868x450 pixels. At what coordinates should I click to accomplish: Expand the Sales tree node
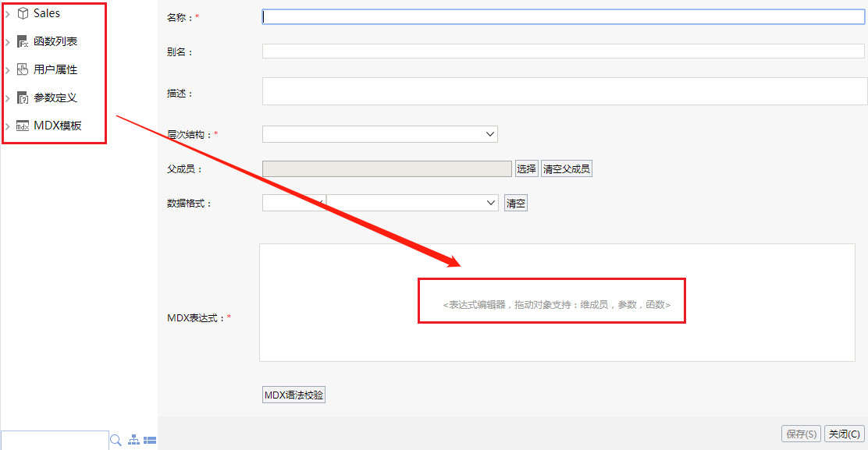pyautogui.click(x=8, y=14)
